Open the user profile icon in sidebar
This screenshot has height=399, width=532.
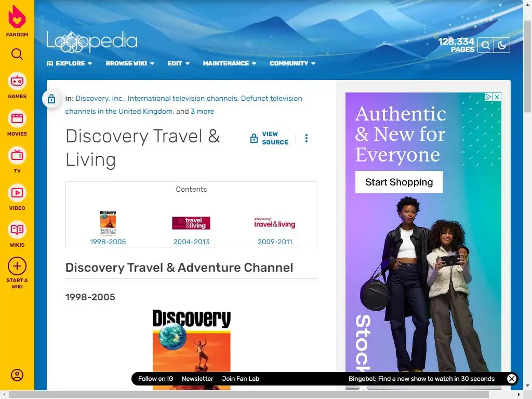tap(17, 375)
